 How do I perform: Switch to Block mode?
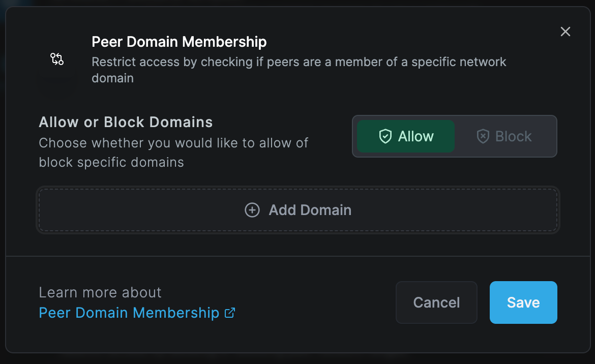point(503,136)
